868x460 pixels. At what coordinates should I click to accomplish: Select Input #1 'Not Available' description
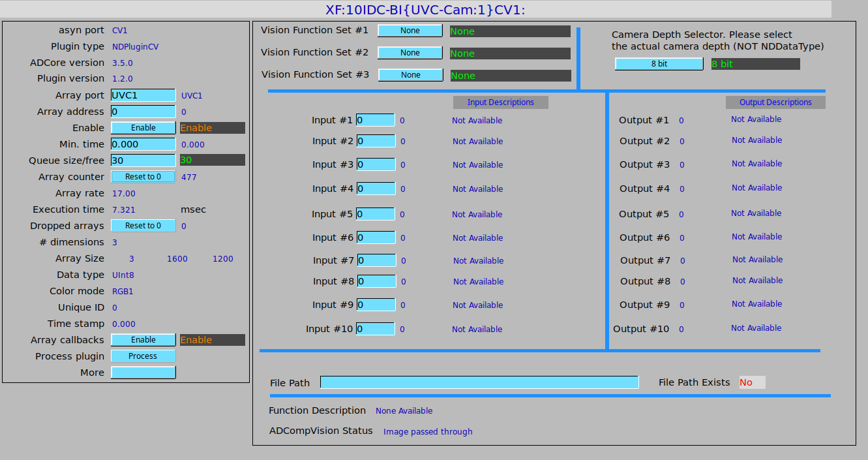tap(477, 120)
